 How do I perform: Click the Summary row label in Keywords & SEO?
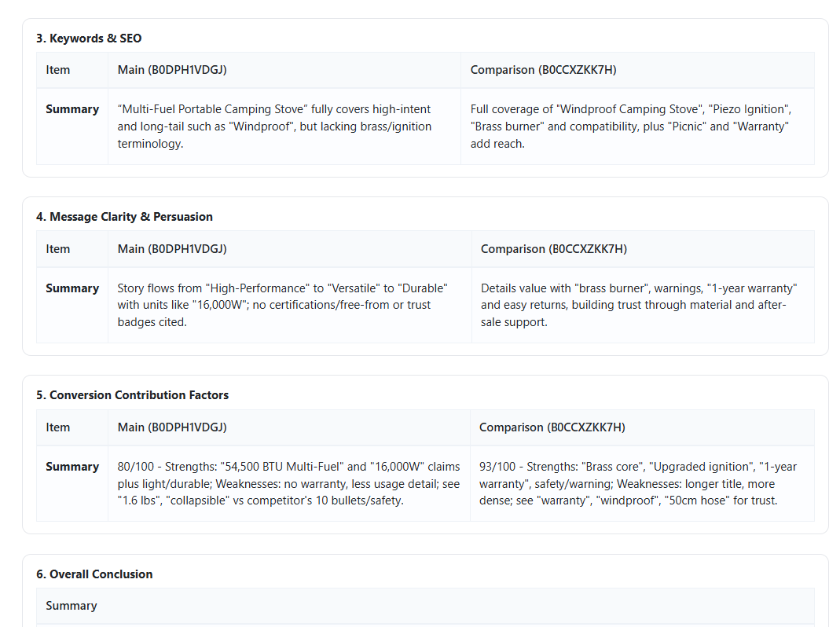click(72, 109)
